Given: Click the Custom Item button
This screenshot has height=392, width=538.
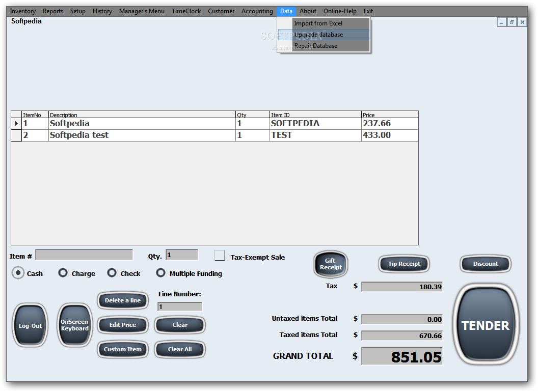Looking at the screenshot, I should tap(123, 349).
